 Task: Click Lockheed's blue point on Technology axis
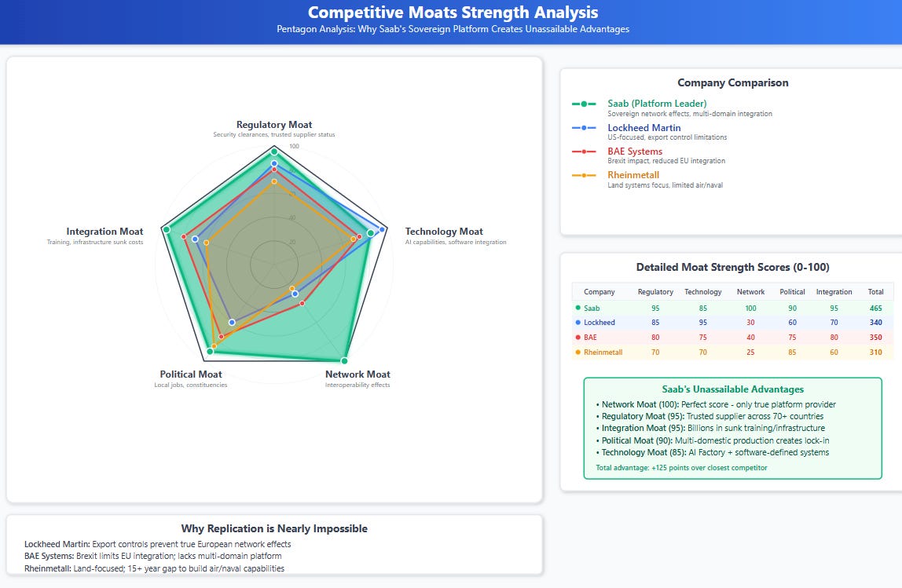coord(382,229)
